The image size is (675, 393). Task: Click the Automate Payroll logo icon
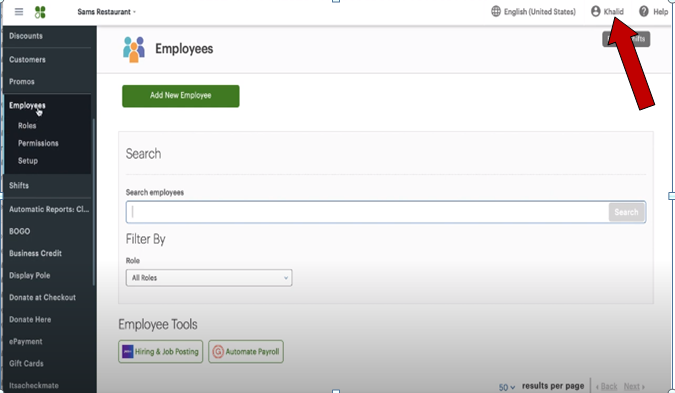[218, 352]
